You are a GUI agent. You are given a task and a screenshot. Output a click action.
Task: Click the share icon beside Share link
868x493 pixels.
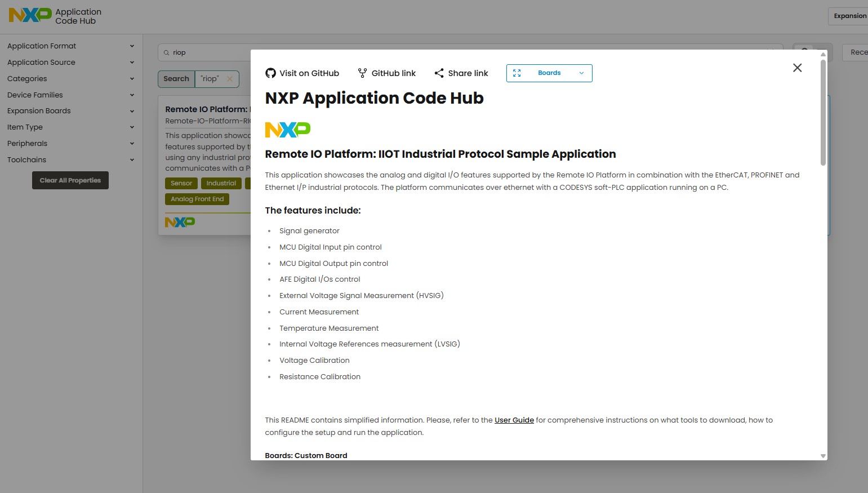[439, 73]
